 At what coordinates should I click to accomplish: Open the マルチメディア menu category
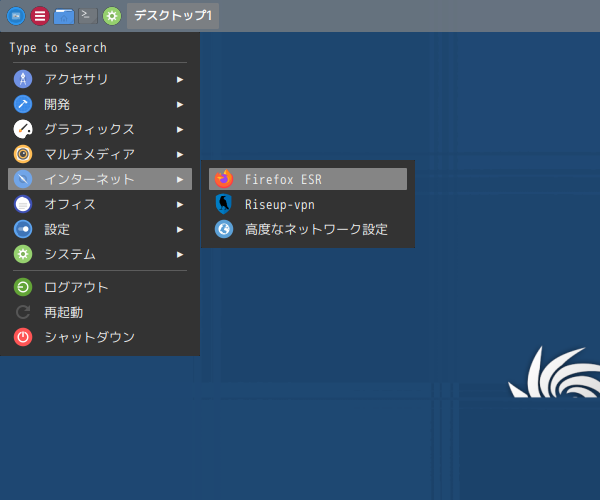pyautogui.click(x=100, y=154)
